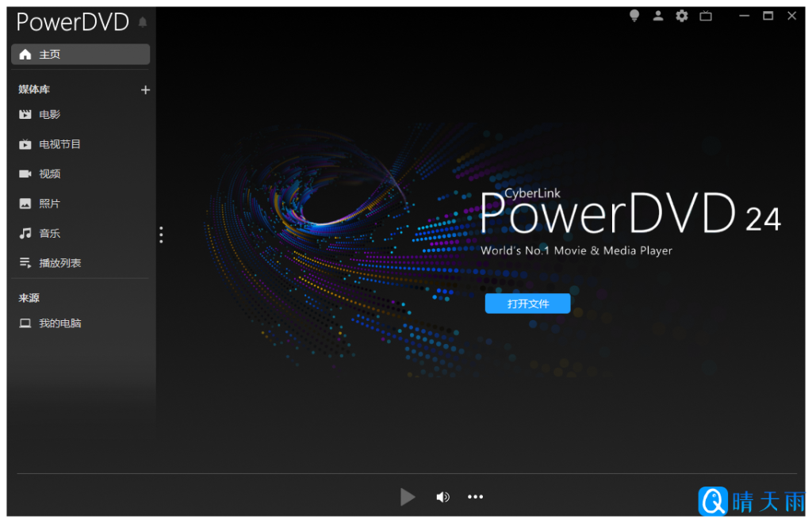The height and width of the screenshot is (523, 812).
Task: Open 音乐 library section
Action: (x=49, y=234)
